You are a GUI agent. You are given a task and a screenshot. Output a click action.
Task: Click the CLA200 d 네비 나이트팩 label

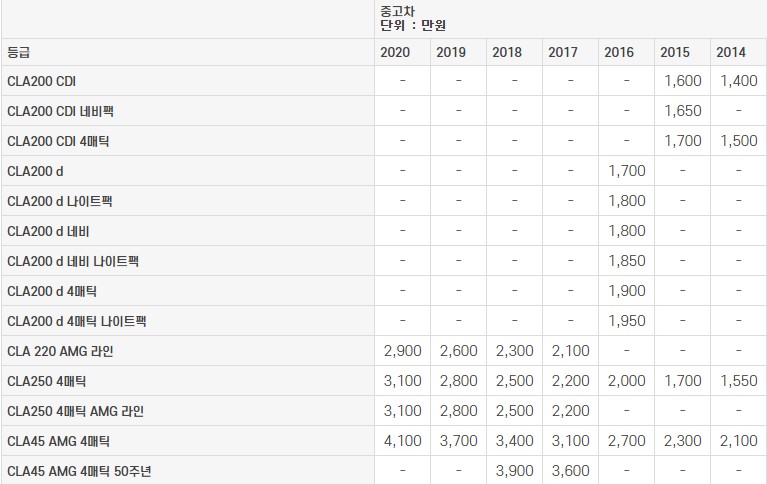(x=73, y=261)
